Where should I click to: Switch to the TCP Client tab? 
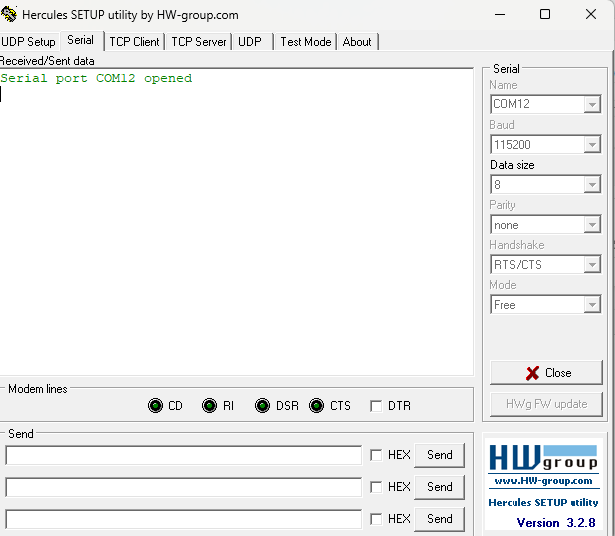[x=134, y=42]
